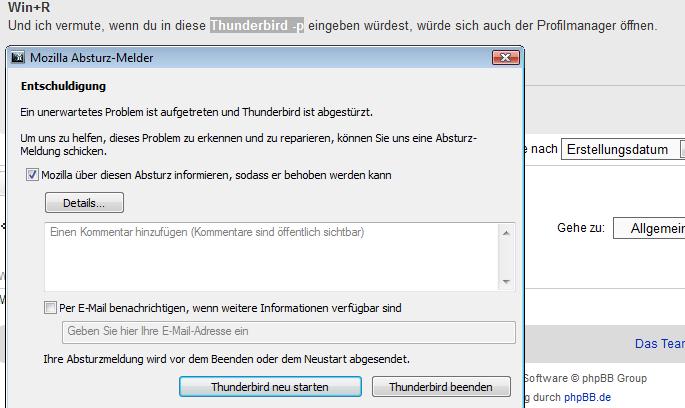
Task: Click the comment box scroll-down arrow
Action: pyautogui.click(x=506, y=281)
